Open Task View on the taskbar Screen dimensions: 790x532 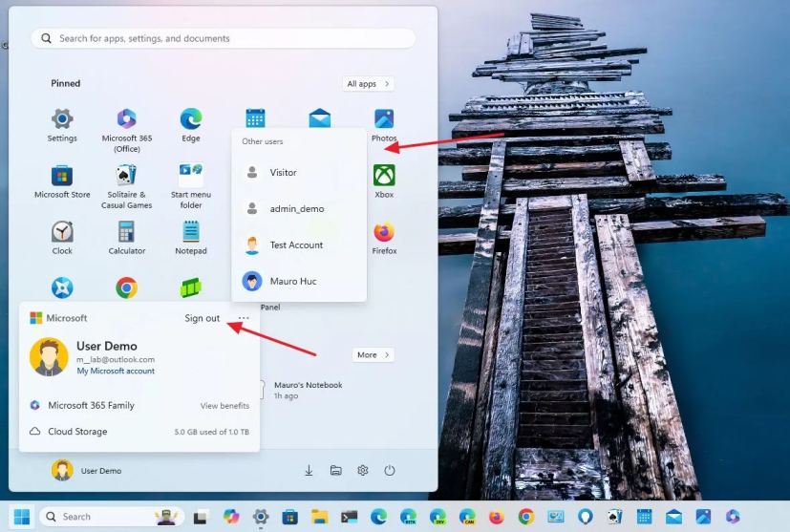point(200,517)
